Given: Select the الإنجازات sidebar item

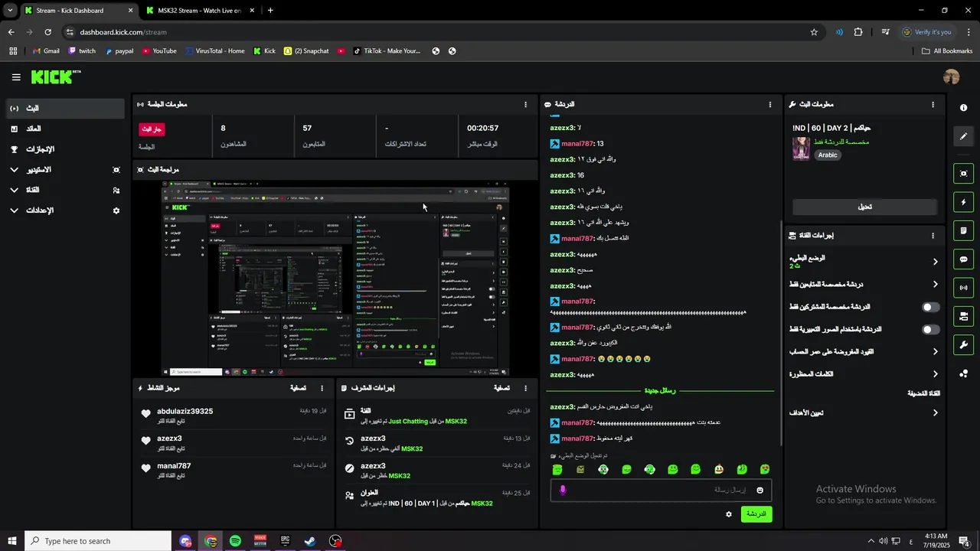Looking at the screenshot, I should click(x=64, y=149).
